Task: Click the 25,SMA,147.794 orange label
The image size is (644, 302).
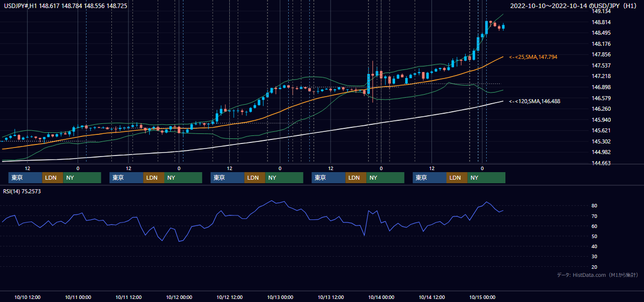Action: click(x=533, y=57)
